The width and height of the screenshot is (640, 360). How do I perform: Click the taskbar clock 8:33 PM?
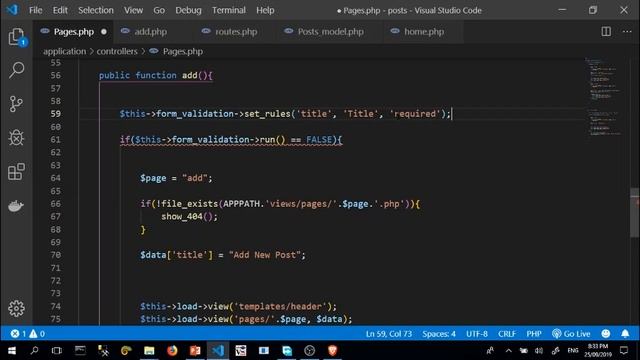(x=598, y=351)
